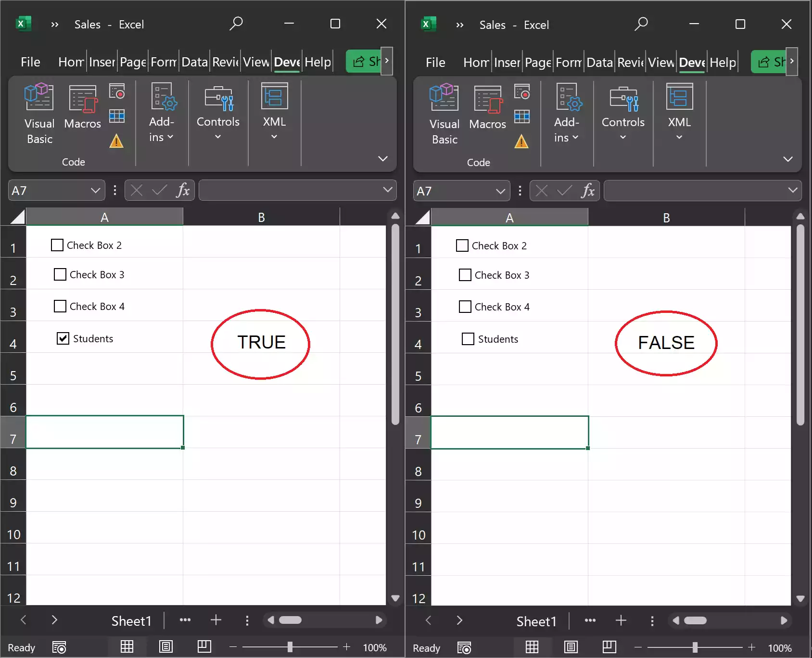Viewport: 812px width, 658px height.
Task: Click the Insert Function button
Action: (182, 190)
